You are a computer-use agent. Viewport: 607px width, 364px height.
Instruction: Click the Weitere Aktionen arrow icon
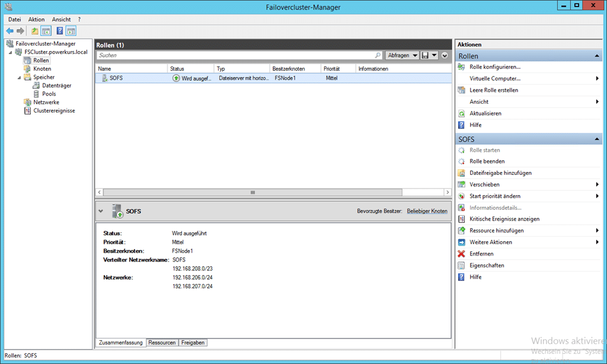(x=461, y=242)
